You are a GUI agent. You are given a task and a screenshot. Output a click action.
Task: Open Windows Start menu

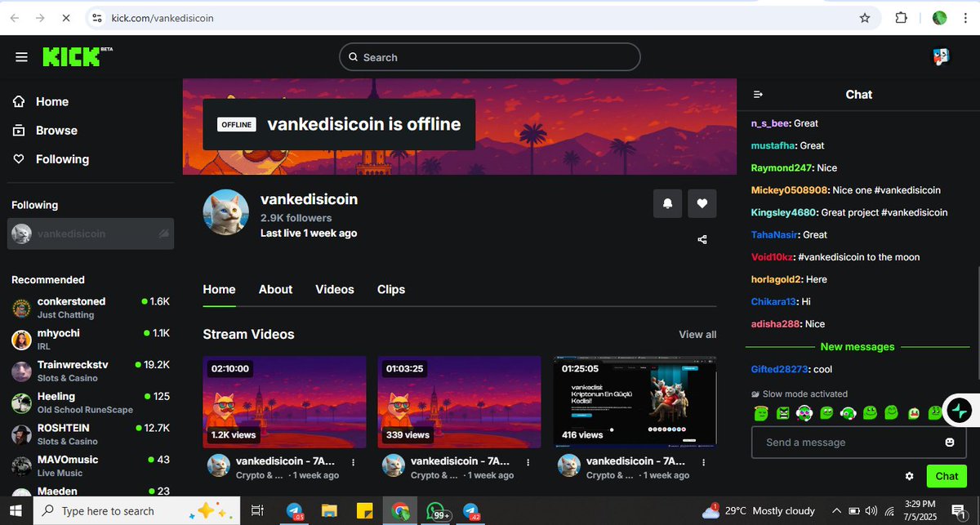pyautogui.click(x=16, y=510)
